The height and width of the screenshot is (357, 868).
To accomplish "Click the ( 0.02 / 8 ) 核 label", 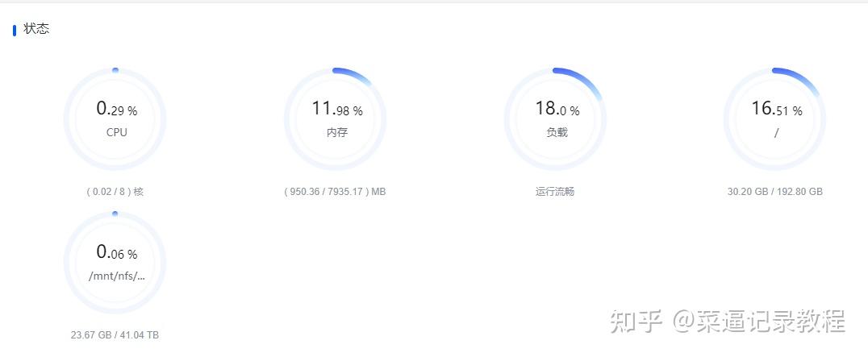I will (x=115, y=192).
